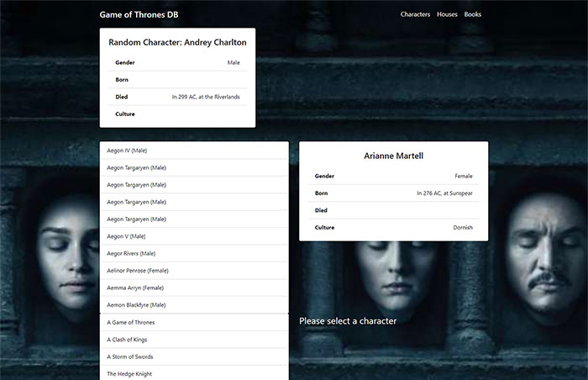Click the Female gender value for Arianne Martell
The image size is (588, 380).
click(x=464, y=176)
